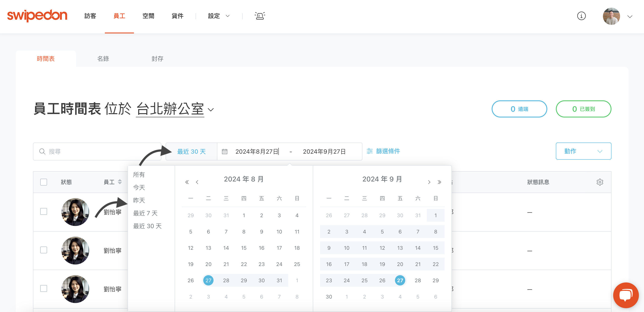The width and height of the screenshot is (644, 312).
Task: Select the second 劉怡寧 row checkbox
Action: tap(44, 250)
